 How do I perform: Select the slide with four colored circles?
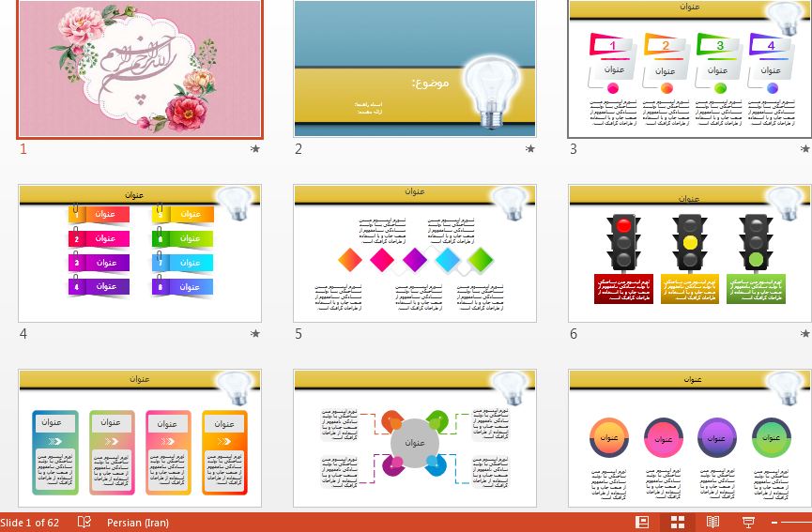pyautogui.click(x=690, y=438)
